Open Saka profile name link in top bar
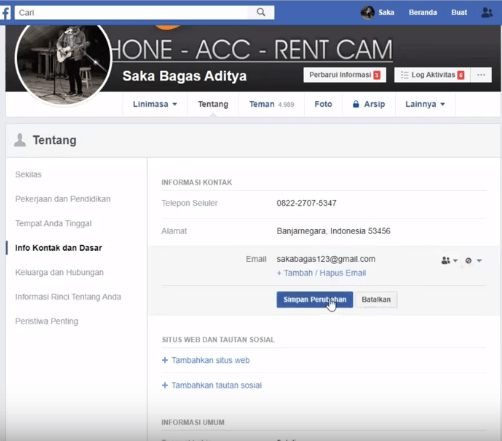The height and width of the screenshot is (441, 502). 386,13
